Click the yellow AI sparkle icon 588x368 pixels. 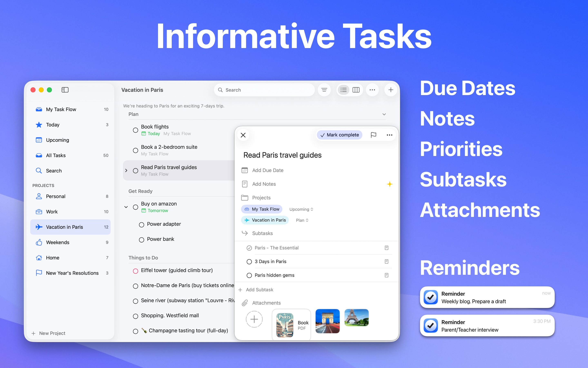coord(390,184)
